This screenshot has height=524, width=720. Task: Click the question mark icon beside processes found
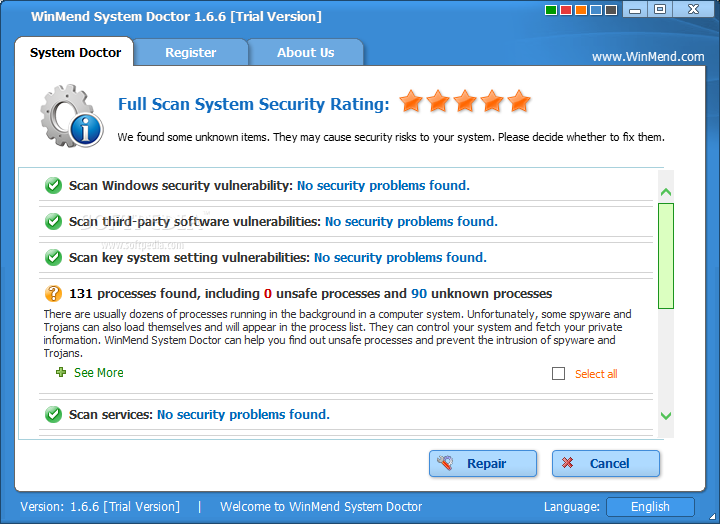(x=53, y=293)
